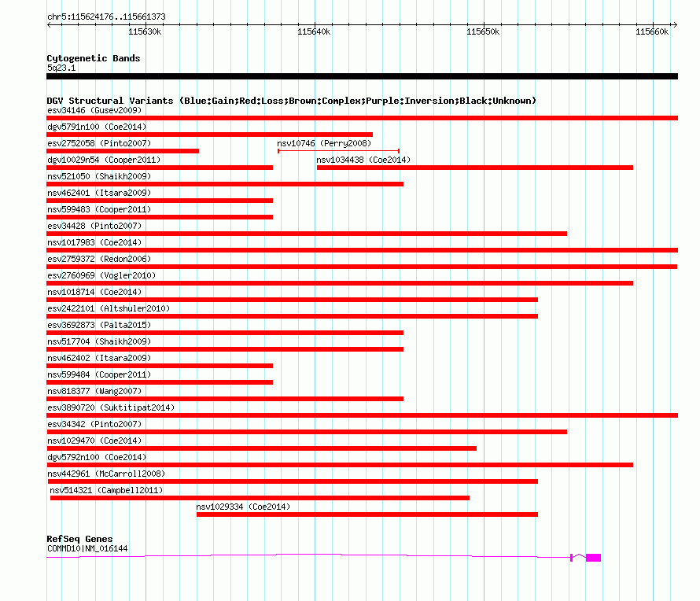This screenshot has width=700, height=601.
Task: Click esv3890720 (Suktitipat2014) label
Action: 111,407
